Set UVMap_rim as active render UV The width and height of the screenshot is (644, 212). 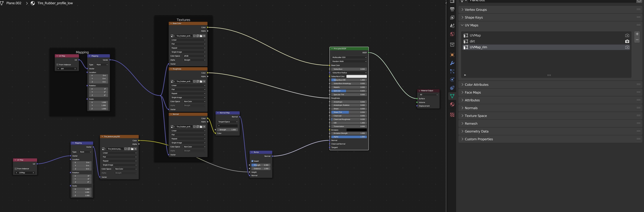coord(627,47)
